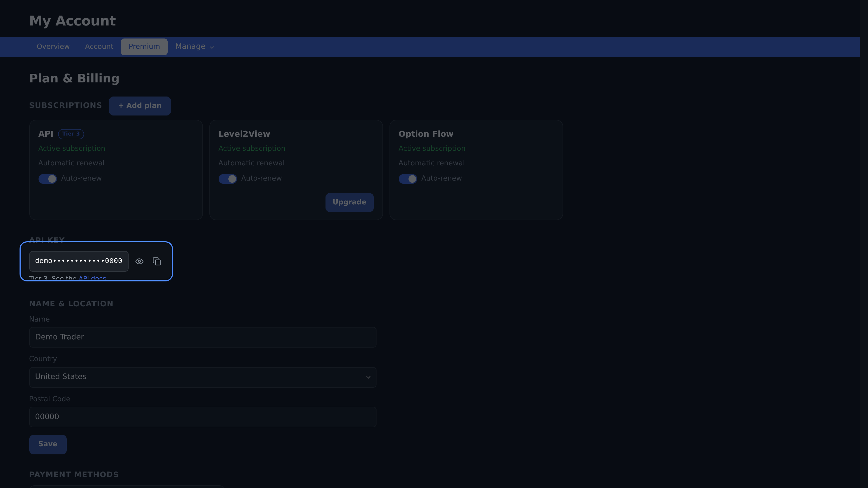868x488 pixels.
Task: Click the Level2View card title
Action: tap(244, 134)
